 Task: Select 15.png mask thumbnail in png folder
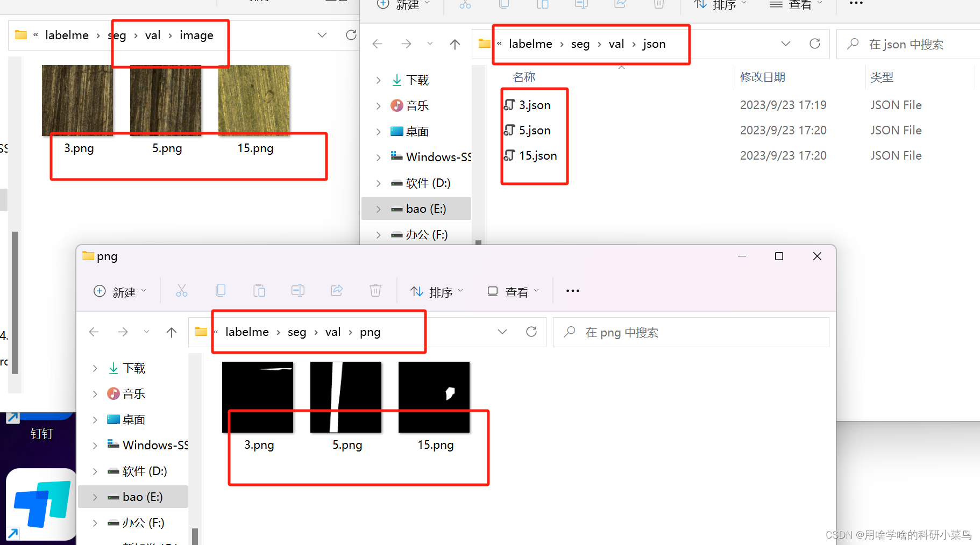pos(434,397)
